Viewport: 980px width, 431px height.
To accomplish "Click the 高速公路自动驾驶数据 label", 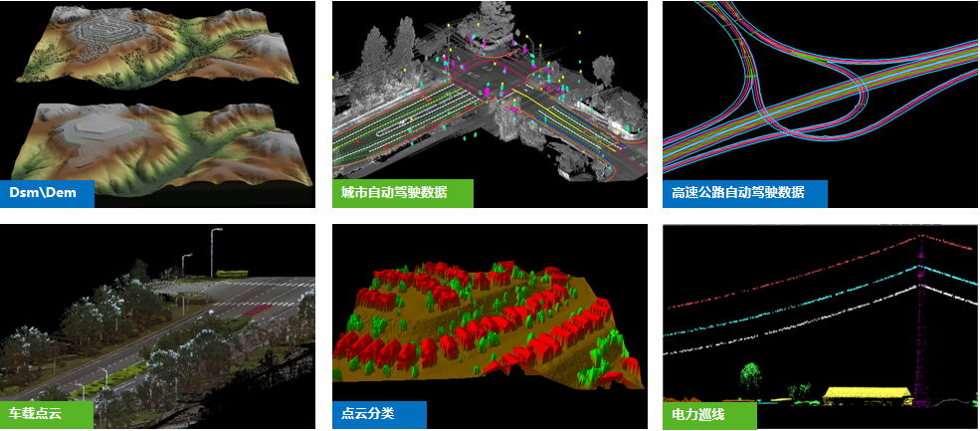I will click(x=745, y=193).
